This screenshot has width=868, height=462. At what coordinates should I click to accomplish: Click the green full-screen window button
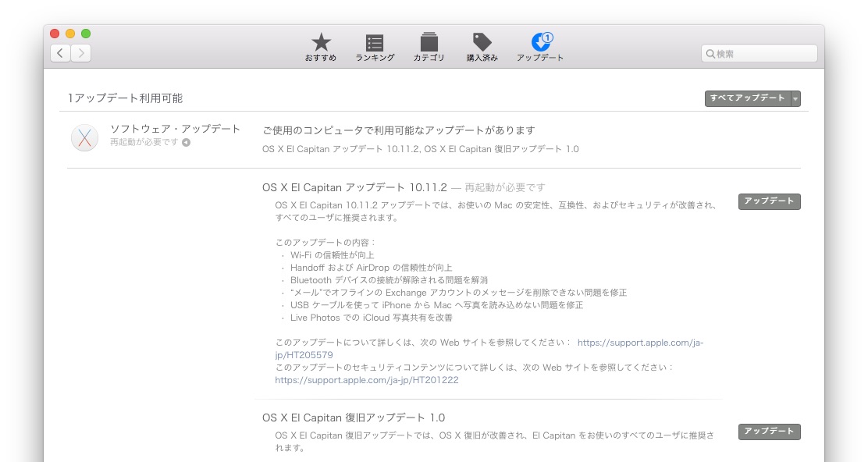coord(86,34)
